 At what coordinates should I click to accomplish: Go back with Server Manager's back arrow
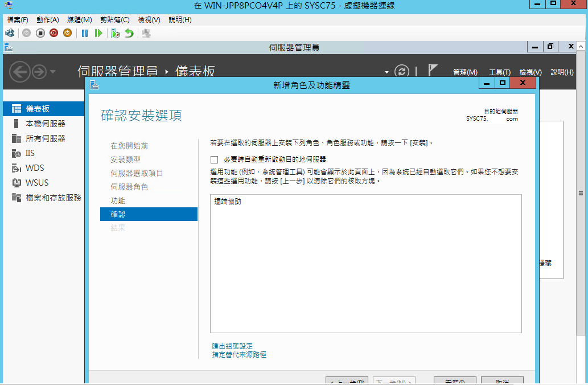[x=19, y=71]
